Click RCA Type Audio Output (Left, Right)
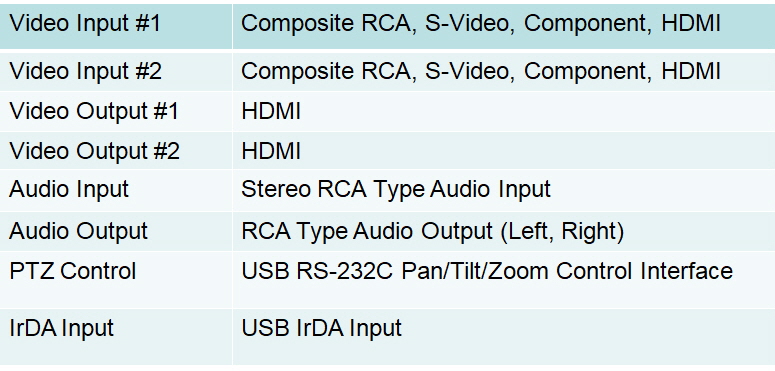The width and height of the screenshot is (775, 371). (432, 231)
